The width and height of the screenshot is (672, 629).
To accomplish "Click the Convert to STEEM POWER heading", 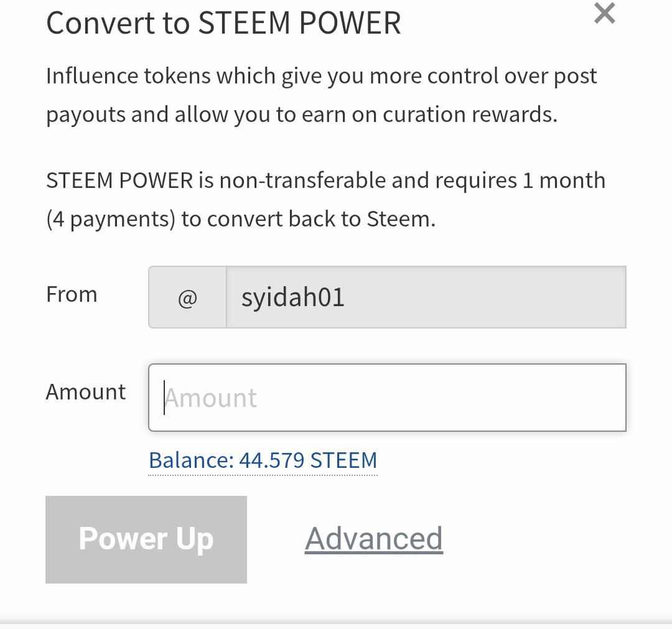I will pyautogui.click(x=223, y=23).
